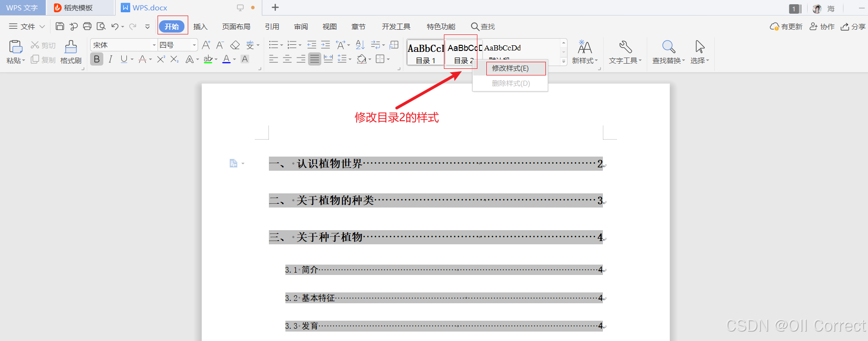The width and height of the screenshot is (868, 341).
Task: Expand the bullet list dropdown
Action: (x=282, y=45)
